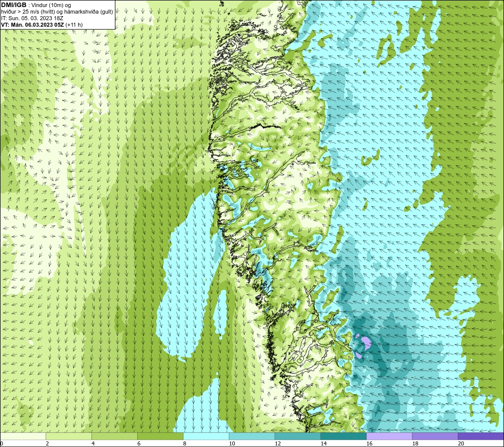Click the '16' legend scale value

(x=369, y=443)
